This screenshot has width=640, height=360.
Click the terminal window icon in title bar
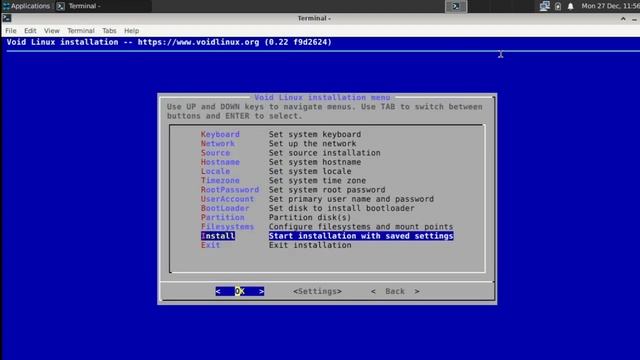click(7, 18)
